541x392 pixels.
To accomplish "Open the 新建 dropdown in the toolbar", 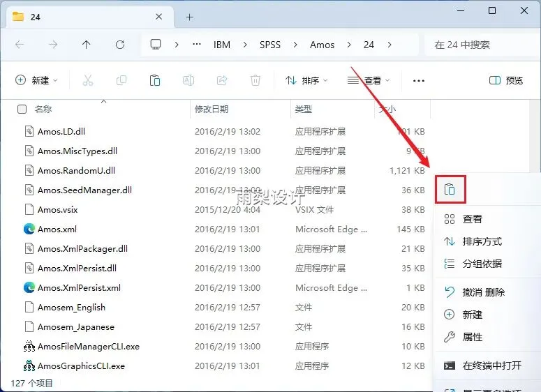I will tap(36, 80).
